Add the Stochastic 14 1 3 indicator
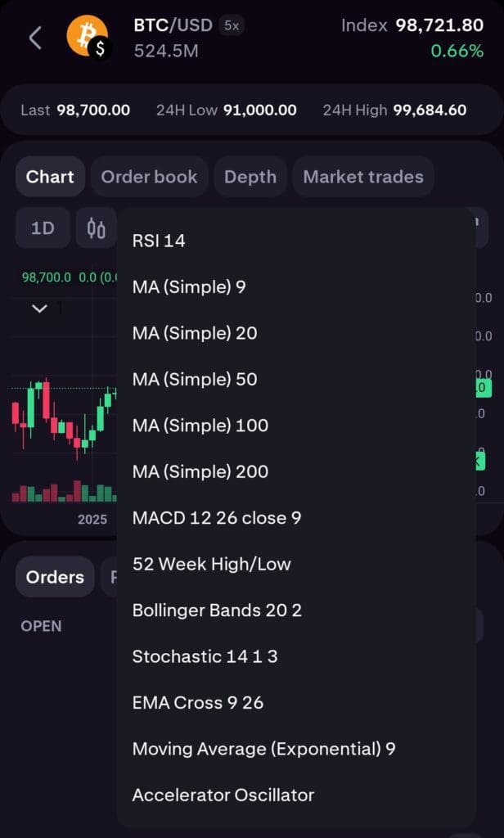This screenshot has width=504, height=838. click(198, 656)
